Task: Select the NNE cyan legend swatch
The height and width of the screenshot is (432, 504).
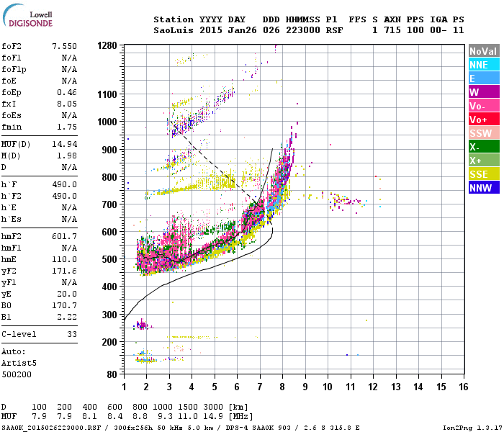Action: (x=484, y=65)
